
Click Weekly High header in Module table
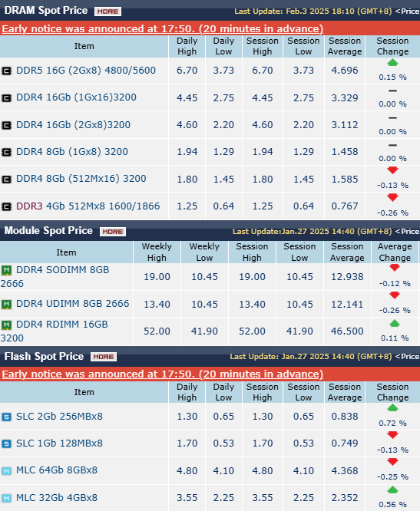point(157,252)
